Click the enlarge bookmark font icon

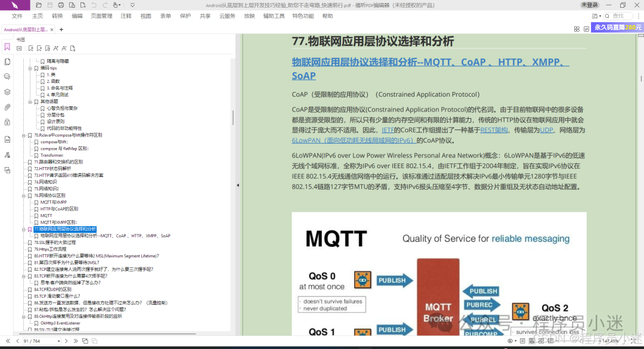pyautogui.click(x=56, y=48)
